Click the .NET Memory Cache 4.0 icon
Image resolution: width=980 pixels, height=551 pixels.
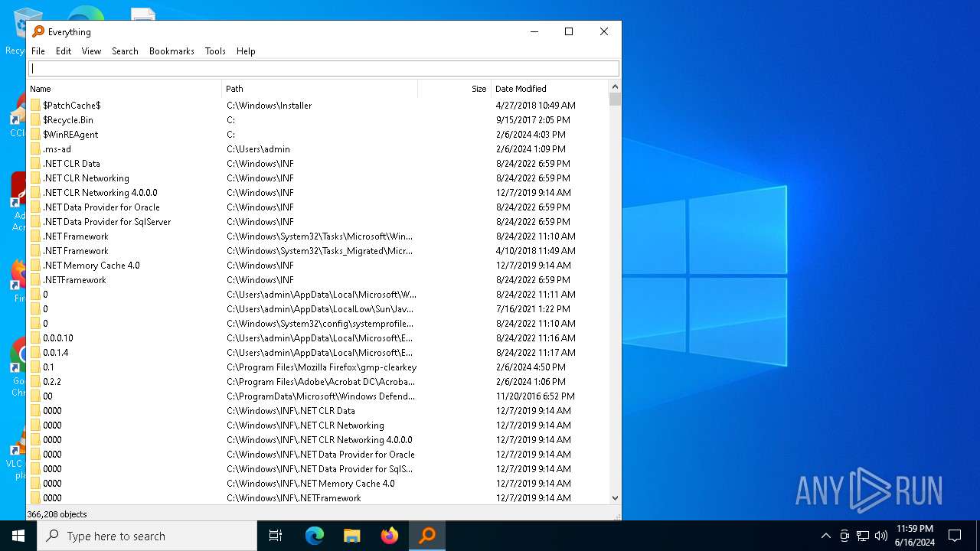tap(35, 265)
